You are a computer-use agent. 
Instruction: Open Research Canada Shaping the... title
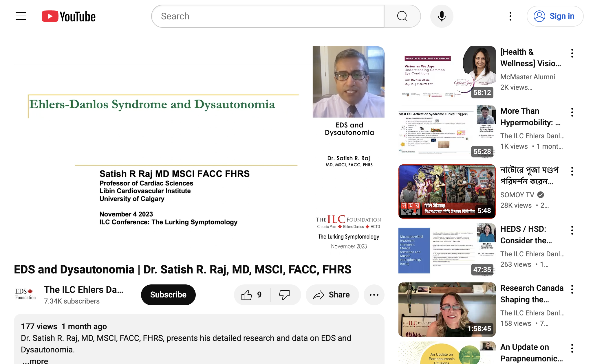tap(532, 294)
